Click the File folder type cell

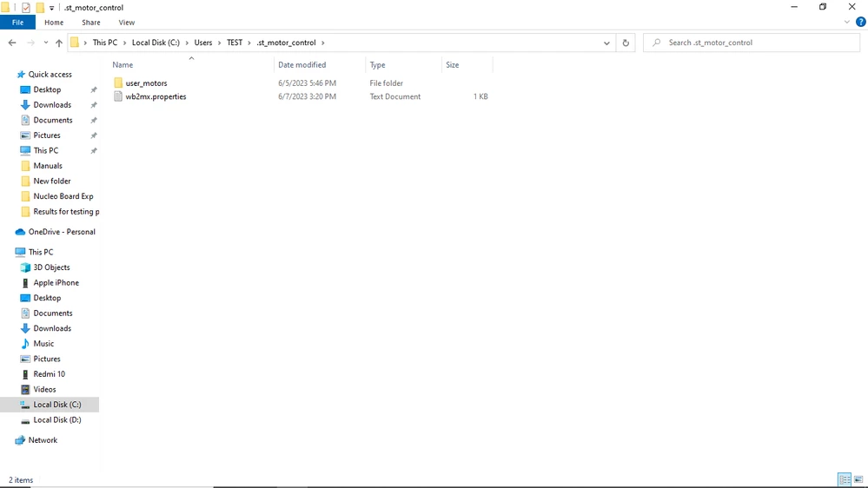387,83
